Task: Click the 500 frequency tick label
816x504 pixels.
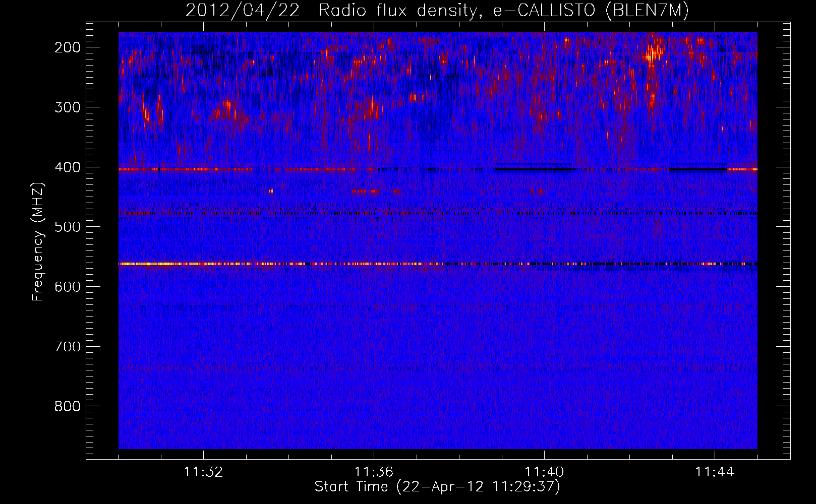Action: [x=68, y=227]
